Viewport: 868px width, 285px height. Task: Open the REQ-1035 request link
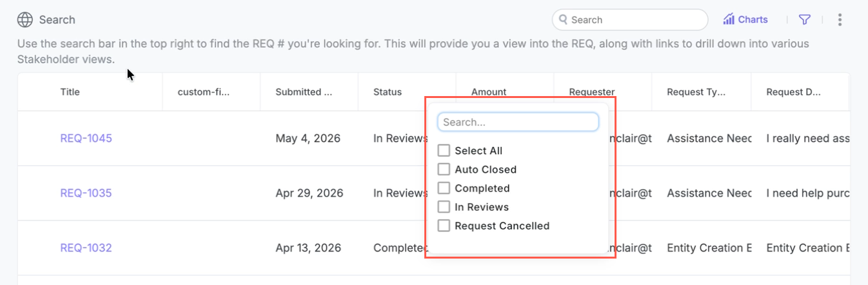click(x=86, y=193)
